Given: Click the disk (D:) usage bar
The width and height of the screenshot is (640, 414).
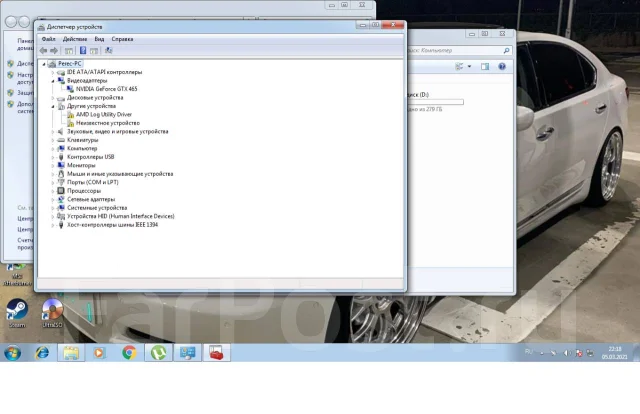Looking at the screenshot, I should [436, 102].
